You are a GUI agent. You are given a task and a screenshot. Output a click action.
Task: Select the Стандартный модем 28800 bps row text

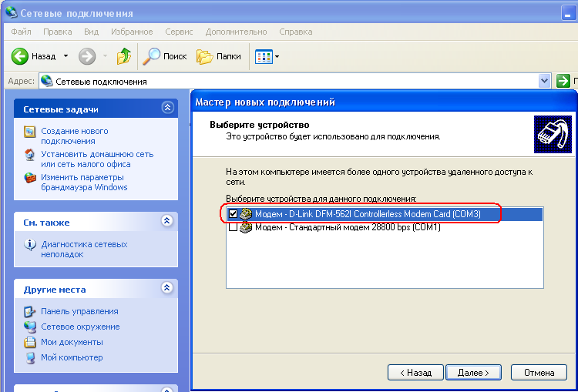pyautogui.click(x=348, y=228)
